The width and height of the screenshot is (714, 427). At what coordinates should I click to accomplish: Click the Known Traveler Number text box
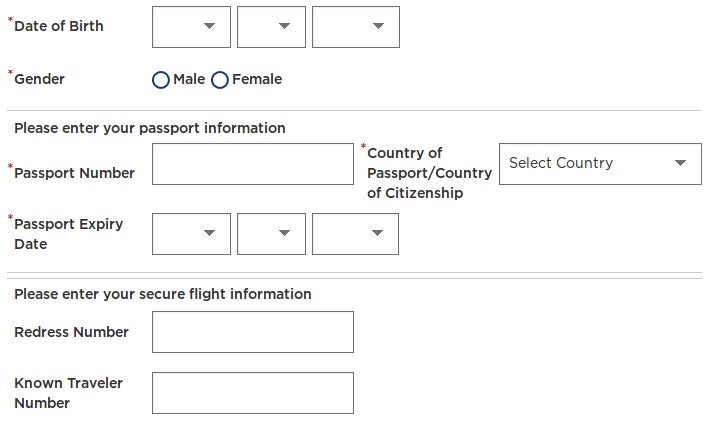coord(252,393)
